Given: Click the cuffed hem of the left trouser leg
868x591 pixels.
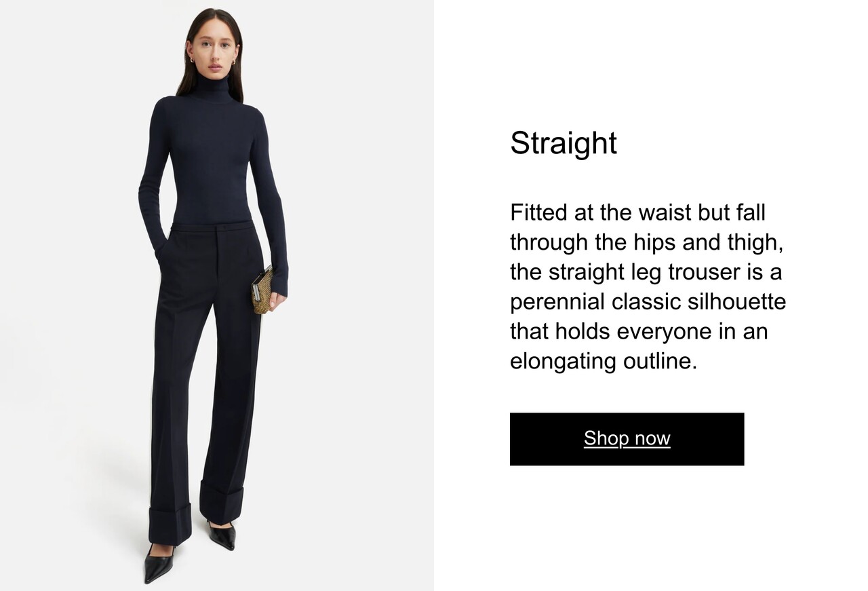Looking at the screenshot, I should pyautogui.click(x=170, y=525).
